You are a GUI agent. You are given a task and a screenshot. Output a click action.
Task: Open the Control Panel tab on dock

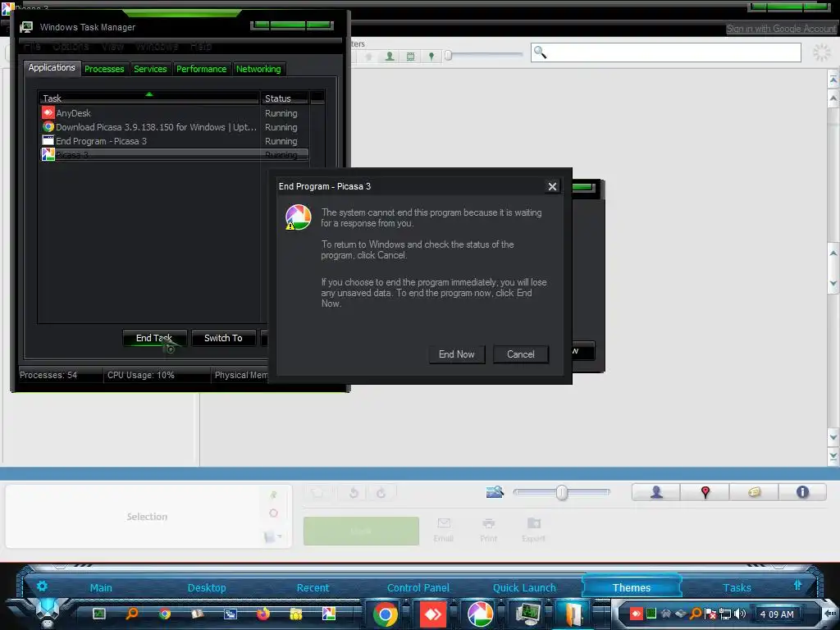[x=418, y=587]
